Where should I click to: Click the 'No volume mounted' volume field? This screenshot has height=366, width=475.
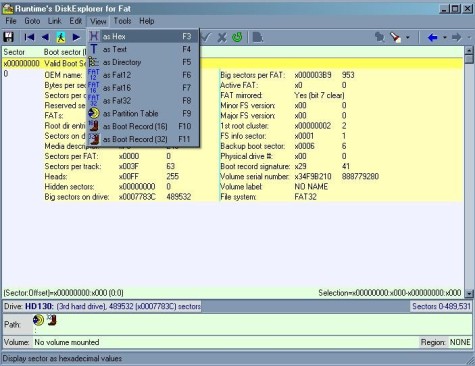[67, 342]
